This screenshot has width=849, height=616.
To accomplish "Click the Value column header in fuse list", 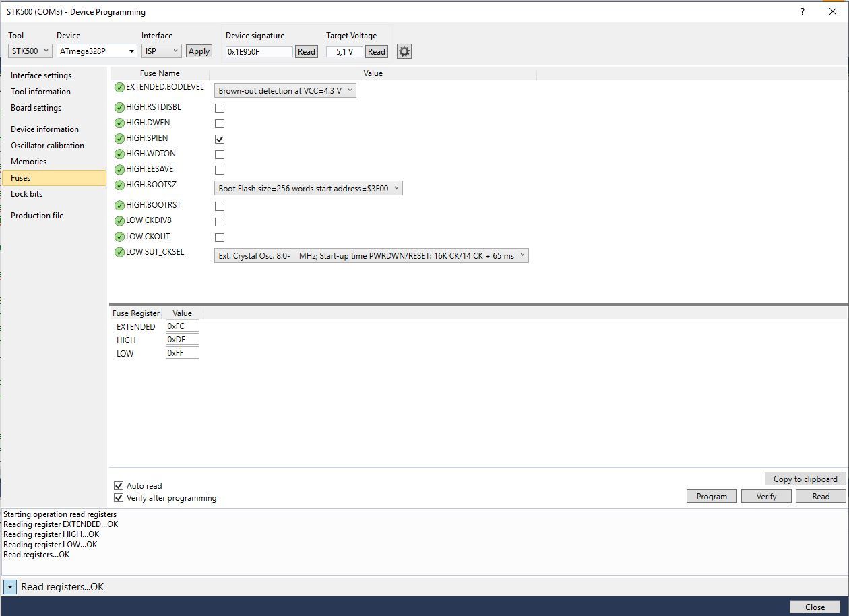I will (x=373, y=73).
